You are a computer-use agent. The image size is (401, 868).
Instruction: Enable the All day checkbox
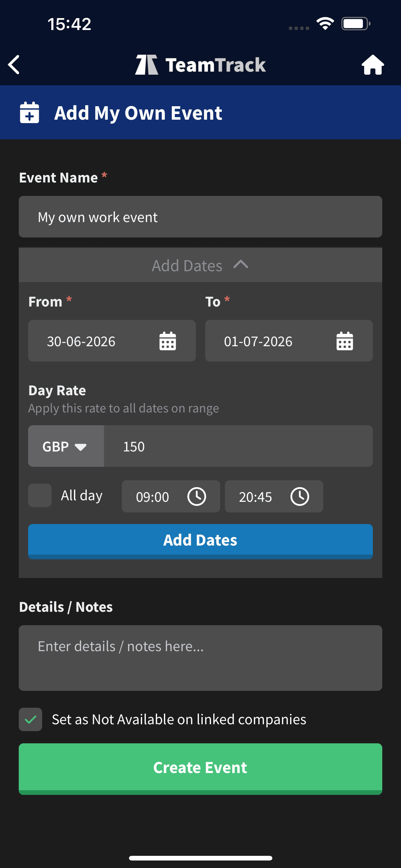coord(40,495)
